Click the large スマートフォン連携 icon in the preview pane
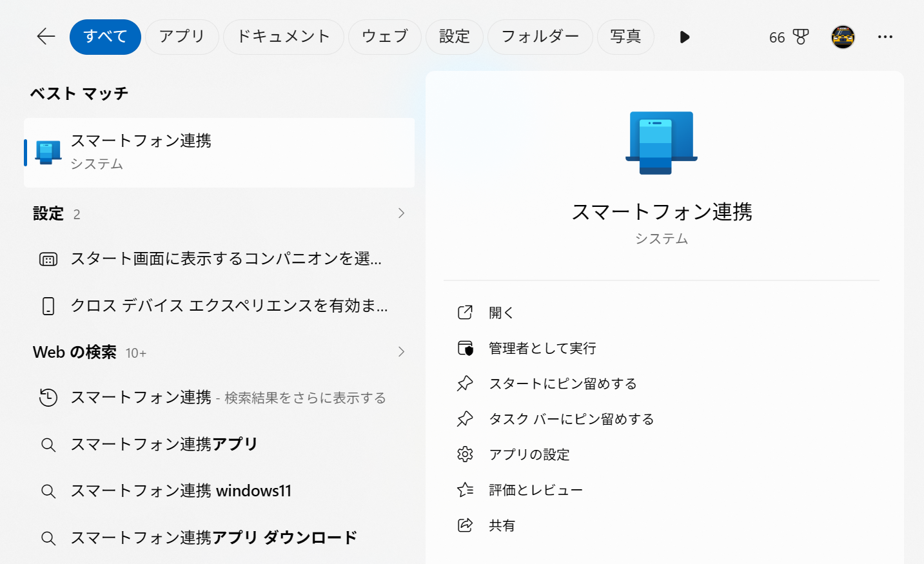The width and height of the screenshot is (924, 564). point(662,143)
